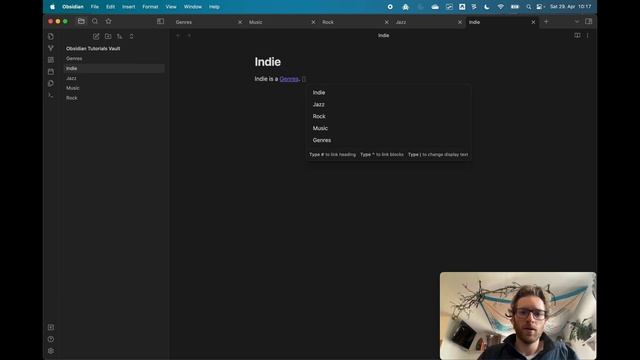
Task: Open the graph view ribbon icon
Action: click(51, 48)
